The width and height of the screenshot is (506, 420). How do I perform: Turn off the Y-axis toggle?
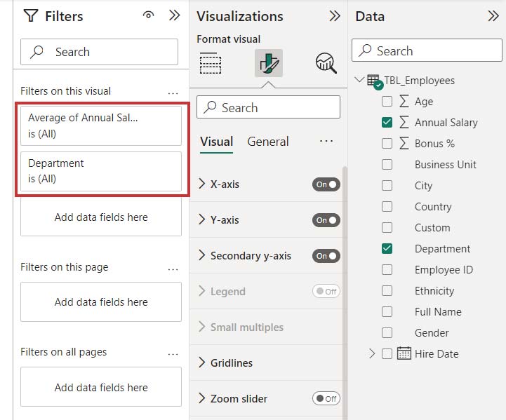click(326, 220)
